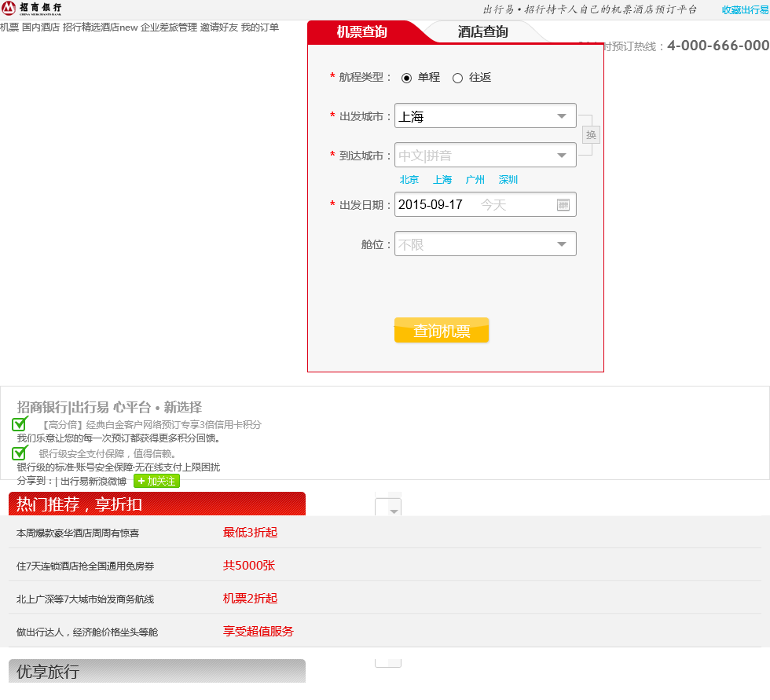This screenshot has width=770, height=700.
Task: Focus the 到达城市 input field
Action: click(486, 156)
